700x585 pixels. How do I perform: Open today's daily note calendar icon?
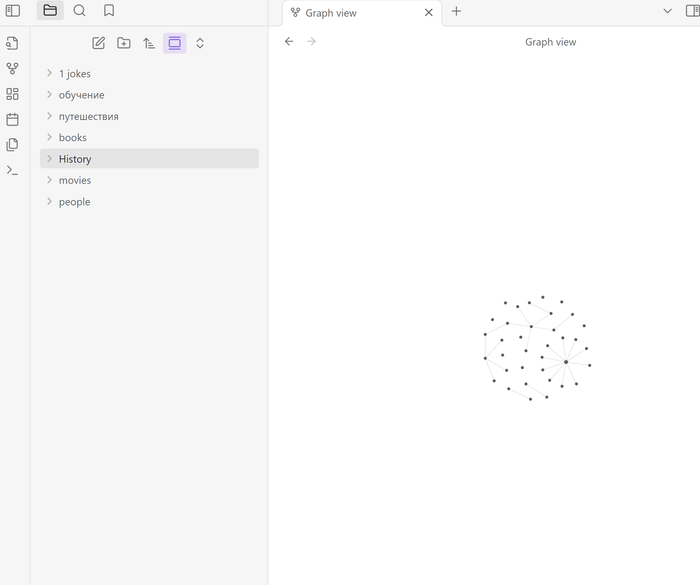click(x=12, y=119)
